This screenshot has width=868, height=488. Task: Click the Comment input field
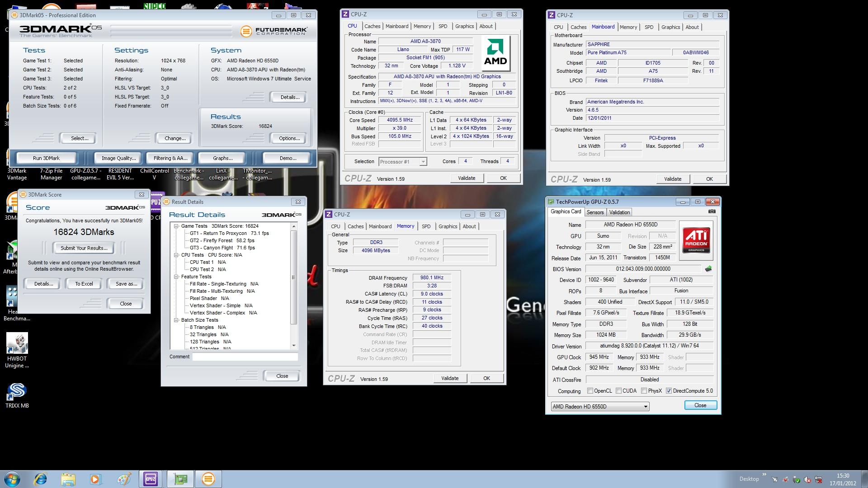245,357
